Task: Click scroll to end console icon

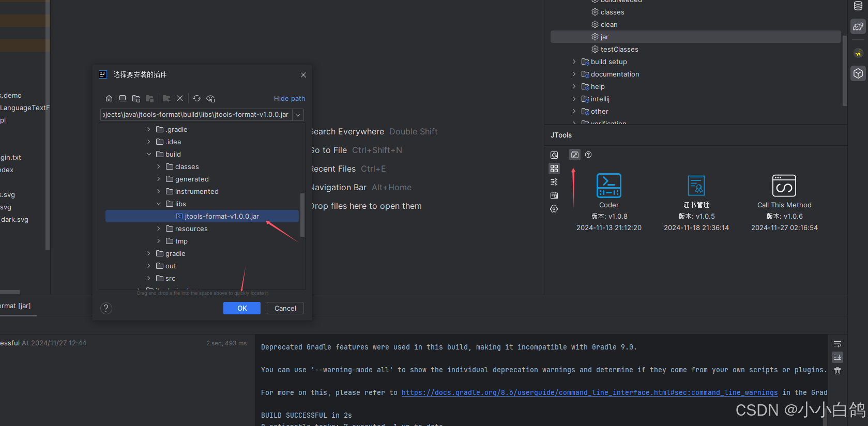Action: click(x=837, y=357)
